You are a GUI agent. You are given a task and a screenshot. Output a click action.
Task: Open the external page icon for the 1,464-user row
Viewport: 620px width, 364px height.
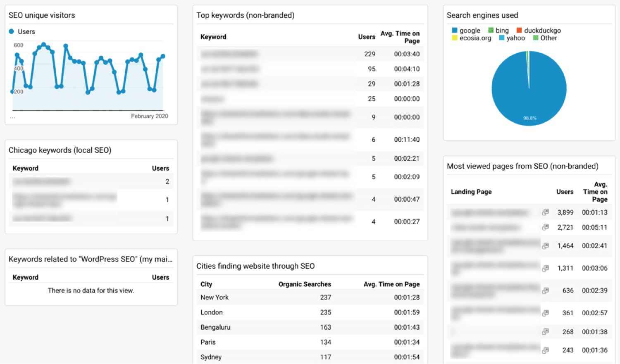(545, 245)
